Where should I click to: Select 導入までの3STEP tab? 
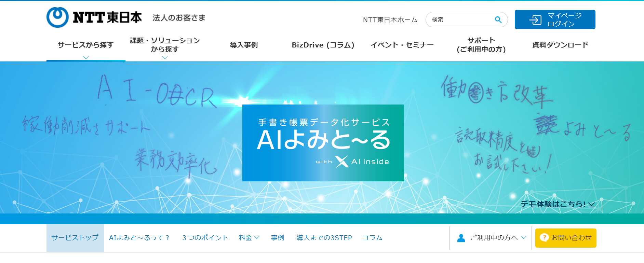324,238
